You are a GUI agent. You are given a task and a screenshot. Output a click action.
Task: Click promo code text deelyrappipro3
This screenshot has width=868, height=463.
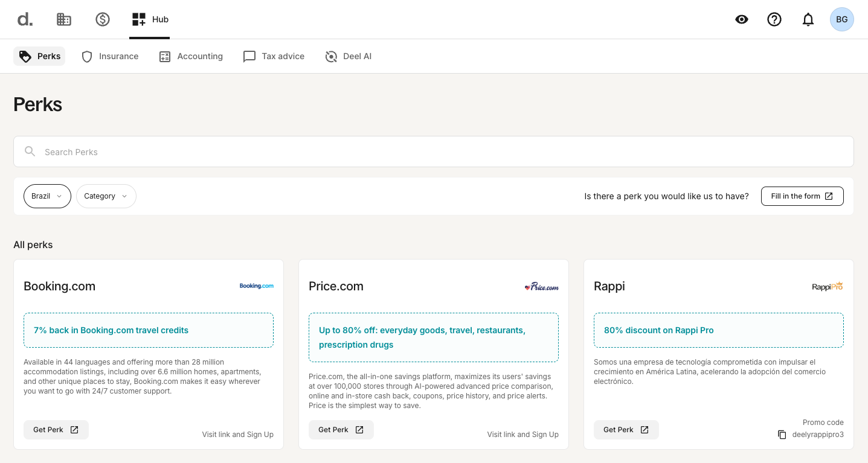[818, 435]
